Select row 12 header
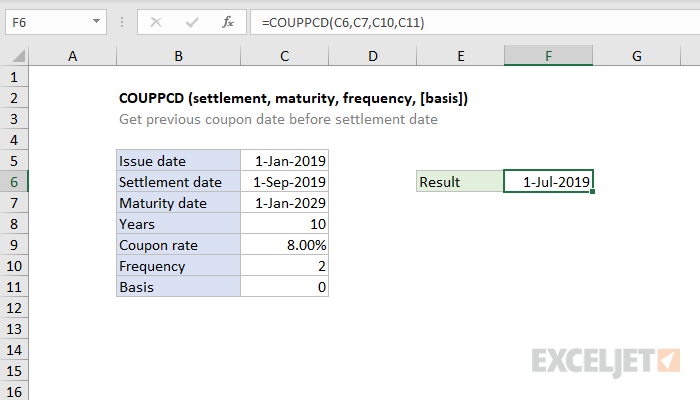700x400 pixels. 14,308
